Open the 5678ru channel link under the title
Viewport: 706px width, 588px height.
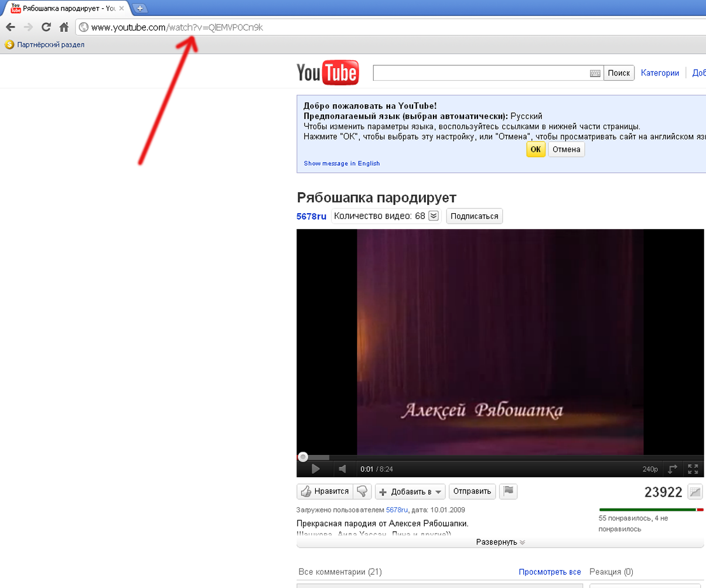(x=311, y=216)
